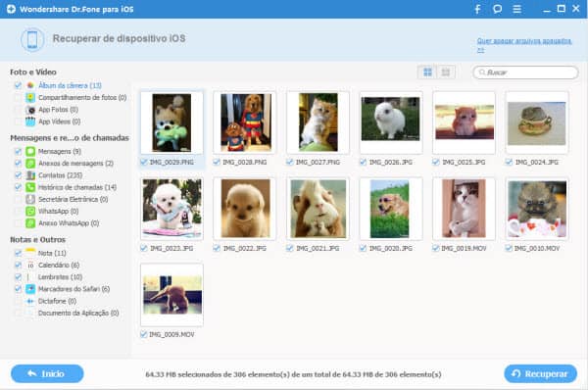Open Contatos (235) category
This screenshot has height=390, width=588.
61,175
